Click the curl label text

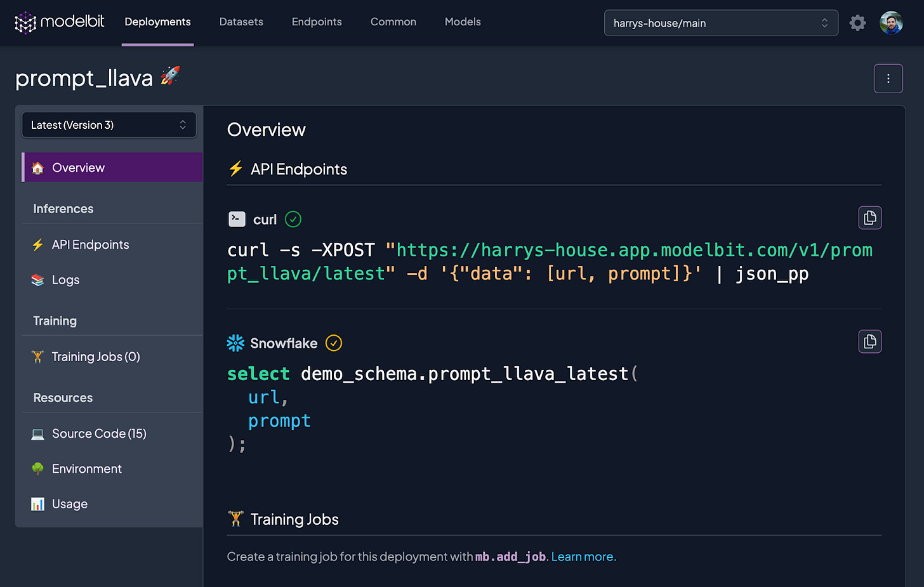point(265,220)
